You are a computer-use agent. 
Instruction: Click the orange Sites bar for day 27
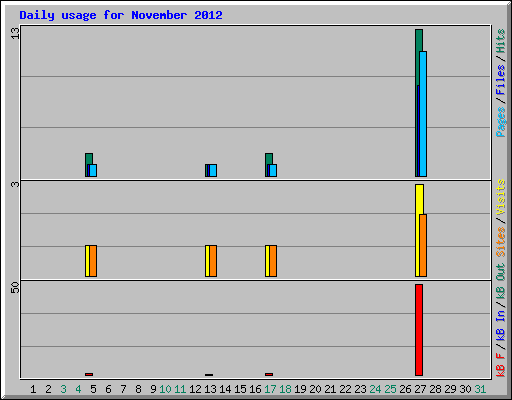pyautogui.click(x=423, y=245)
